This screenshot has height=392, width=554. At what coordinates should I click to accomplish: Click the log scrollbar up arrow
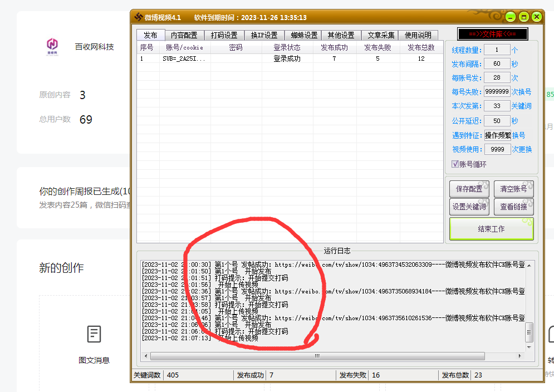529,265
